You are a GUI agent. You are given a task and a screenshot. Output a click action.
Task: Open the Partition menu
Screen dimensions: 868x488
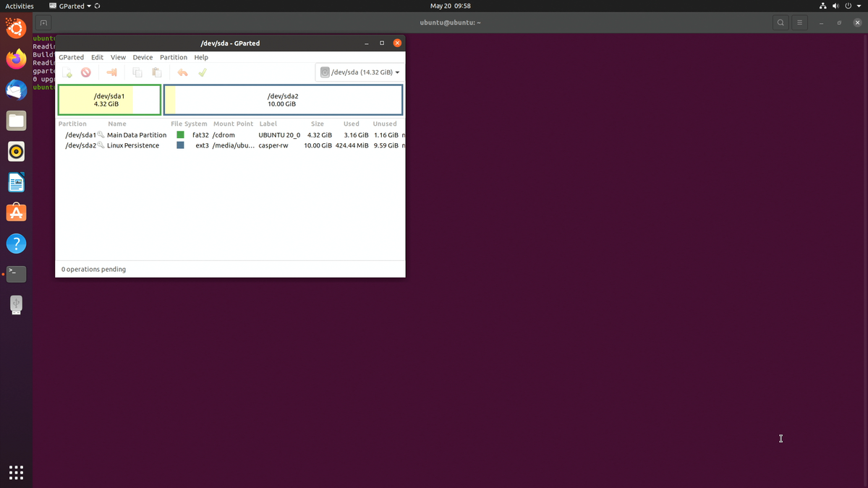174,57
